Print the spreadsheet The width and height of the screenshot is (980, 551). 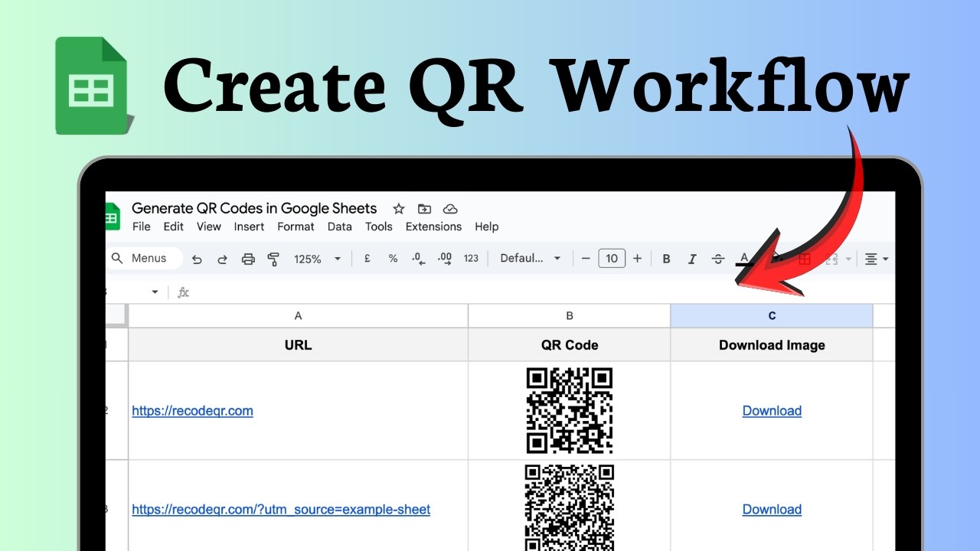point(248,259)
